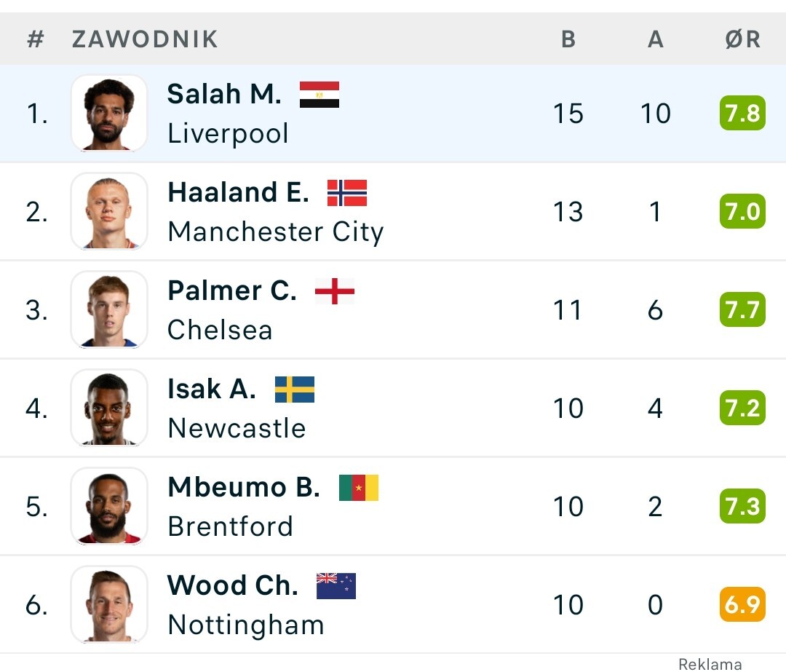Click the New Zealand flag icon
The width and height of the screenshot is (786, 672).
tap(336, 586)
